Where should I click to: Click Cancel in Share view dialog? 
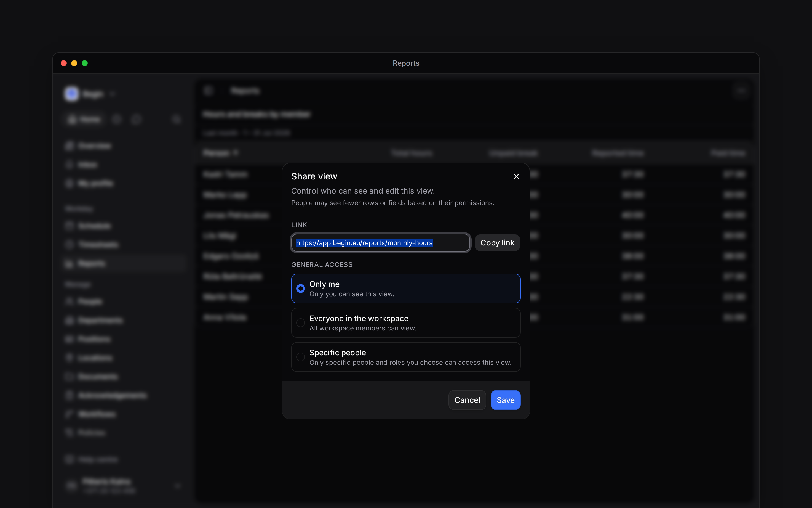coord(467,400)
